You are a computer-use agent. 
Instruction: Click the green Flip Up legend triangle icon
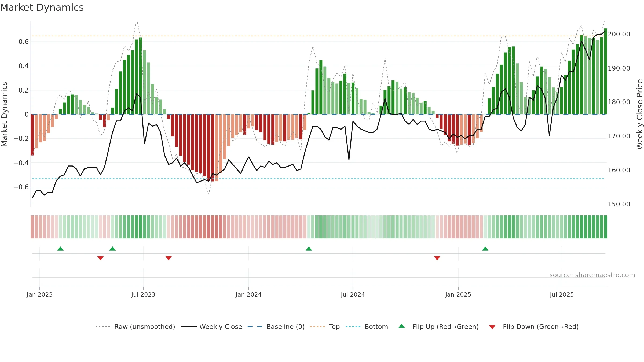click(402, 326)
